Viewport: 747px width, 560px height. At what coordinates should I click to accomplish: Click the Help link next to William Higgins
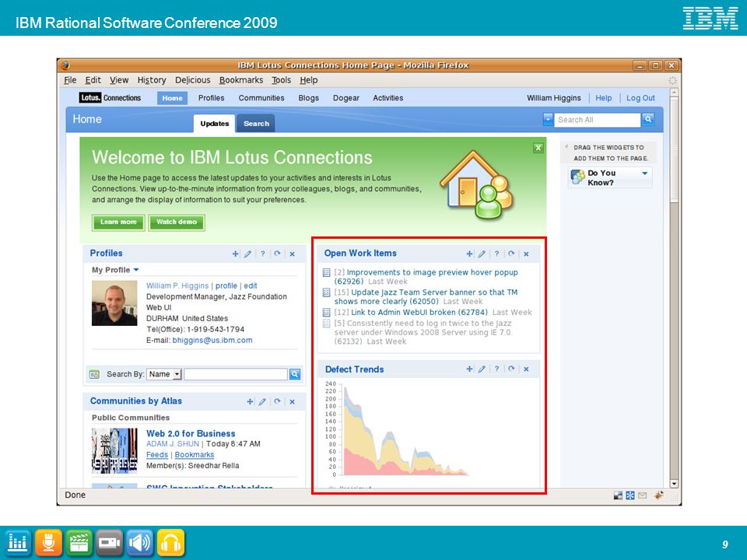pyautogui.click(x=603, y=98)
